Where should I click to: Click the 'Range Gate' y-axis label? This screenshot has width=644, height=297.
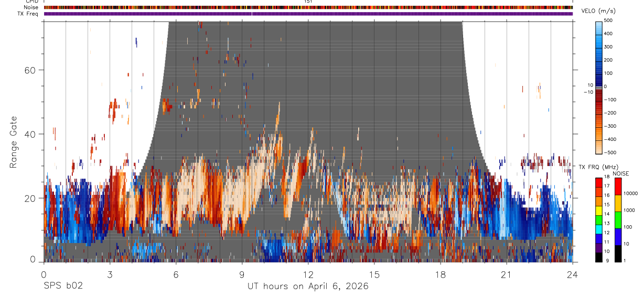pyautogui.click(x=13, y=142)
